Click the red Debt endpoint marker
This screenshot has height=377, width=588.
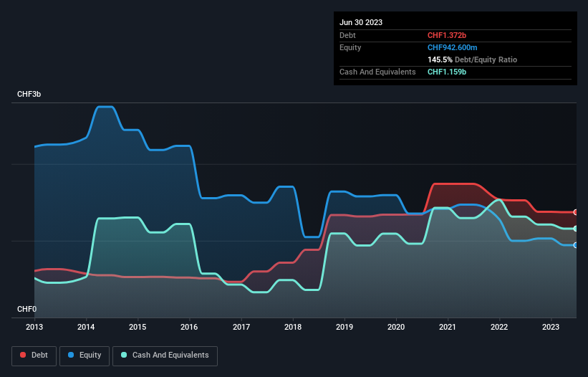click(x=576, y=212)
